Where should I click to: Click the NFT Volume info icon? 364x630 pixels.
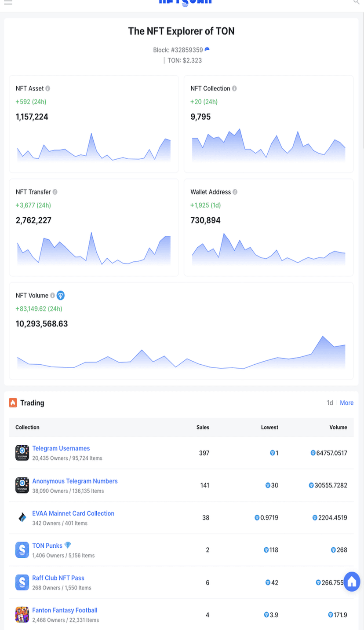[52, 296]
